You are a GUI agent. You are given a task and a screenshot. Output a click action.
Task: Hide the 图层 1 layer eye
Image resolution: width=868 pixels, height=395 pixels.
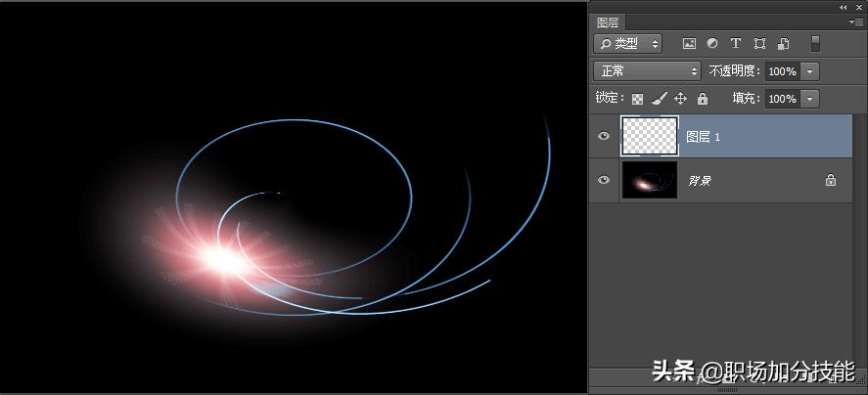tap(604, 136)
